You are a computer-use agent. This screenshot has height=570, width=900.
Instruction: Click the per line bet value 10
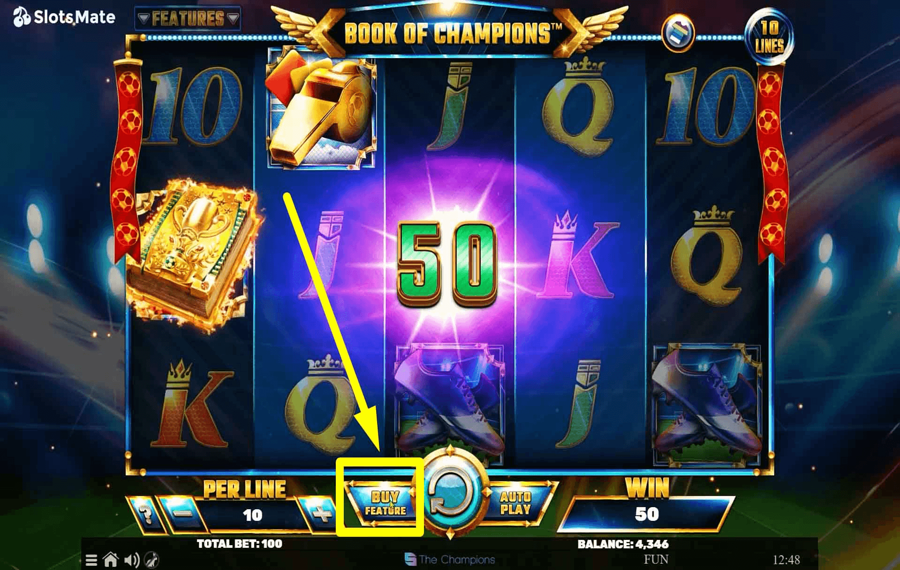pyautogui.click(x=253, y=515)
